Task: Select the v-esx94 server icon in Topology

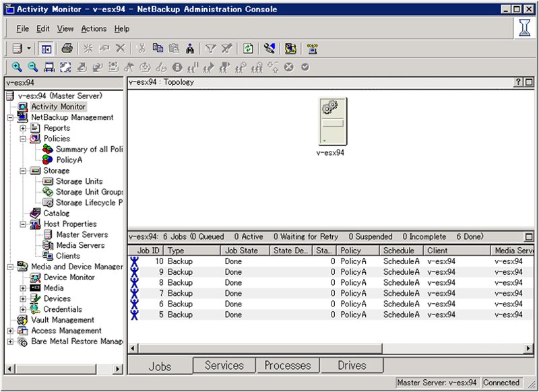Action: point(332,122)
